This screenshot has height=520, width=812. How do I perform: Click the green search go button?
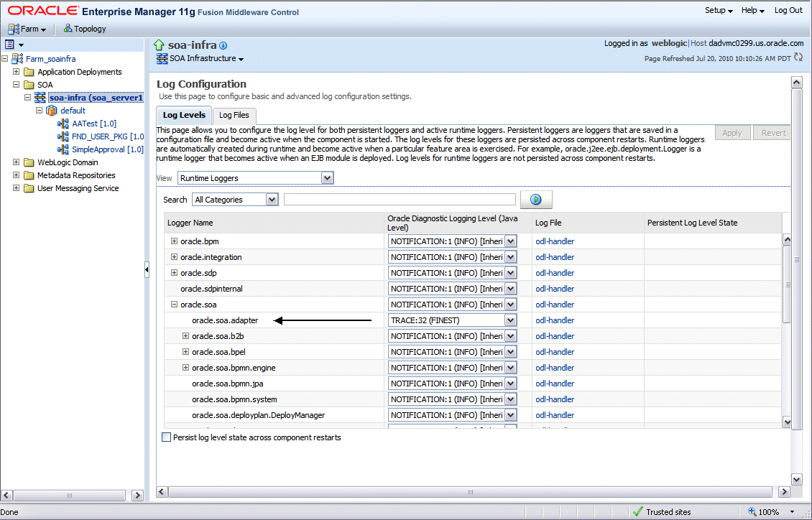536,200
